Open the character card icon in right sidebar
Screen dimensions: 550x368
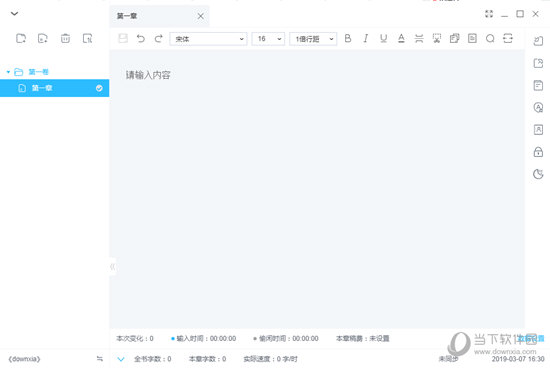tap(538, 130)
